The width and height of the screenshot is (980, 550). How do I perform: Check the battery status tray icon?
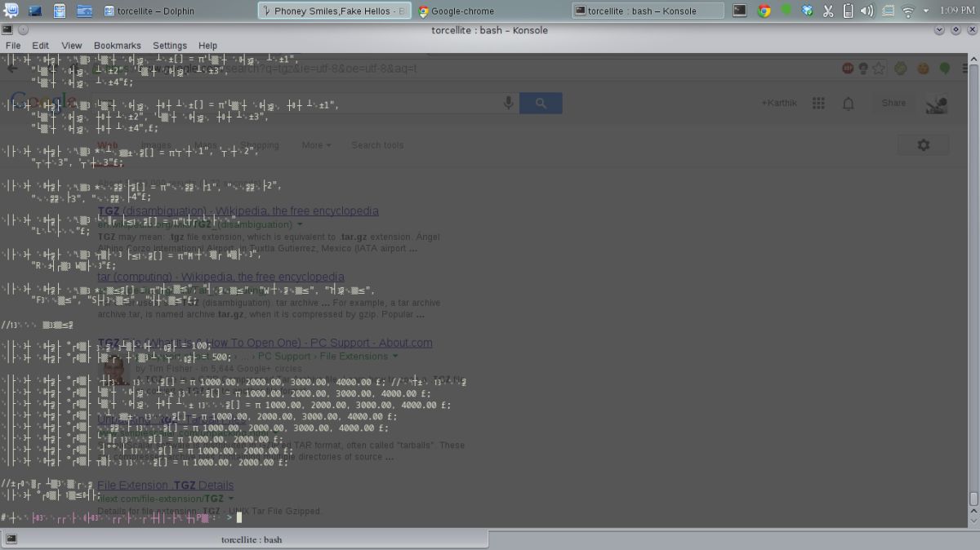848,11
